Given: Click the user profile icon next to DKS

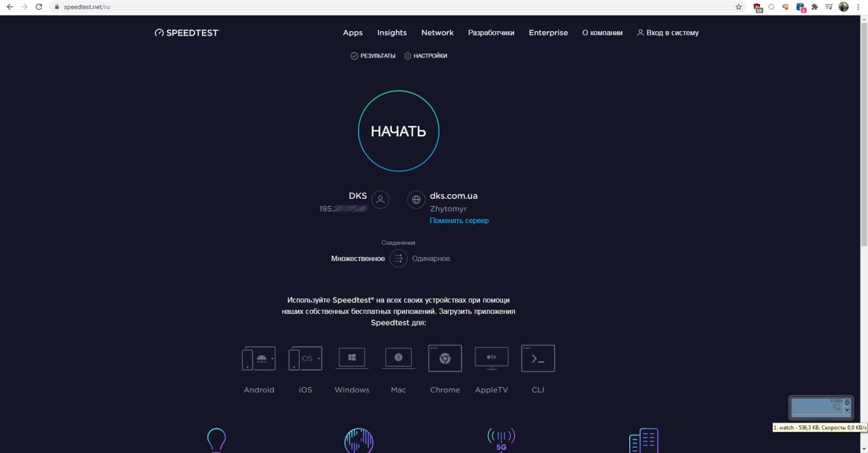Looking at the screenshot, I should pyautogui.click(x=380, y=199).
